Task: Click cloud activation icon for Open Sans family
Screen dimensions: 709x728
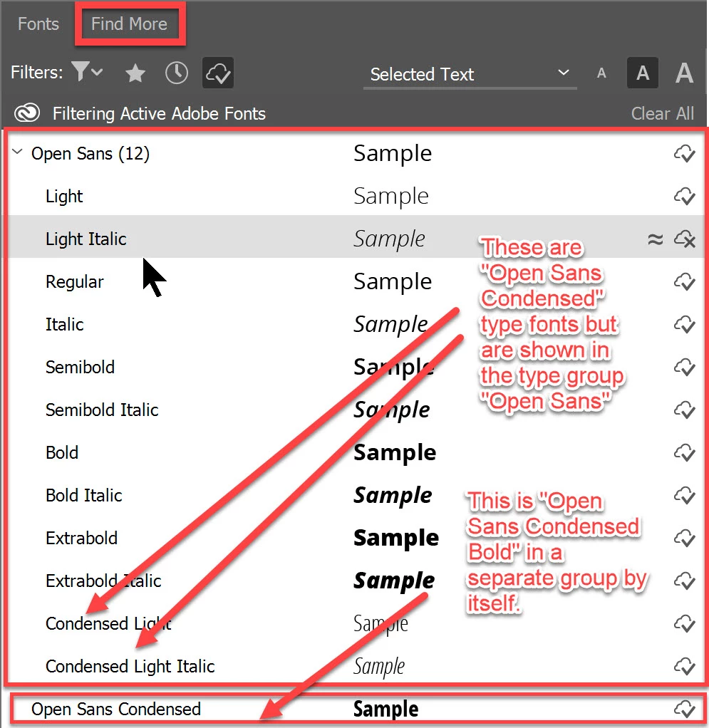Action: tap(684, 154)
